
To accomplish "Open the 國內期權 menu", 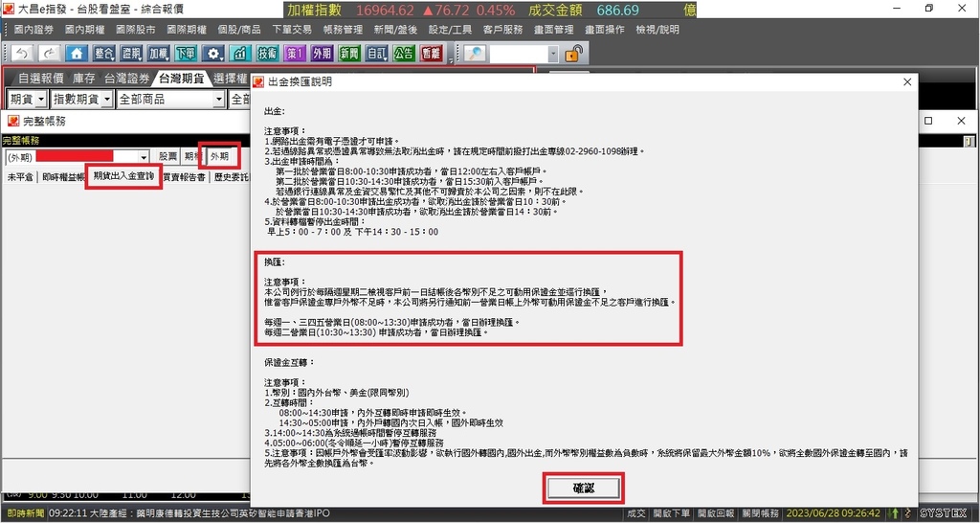I will point(84,30).
